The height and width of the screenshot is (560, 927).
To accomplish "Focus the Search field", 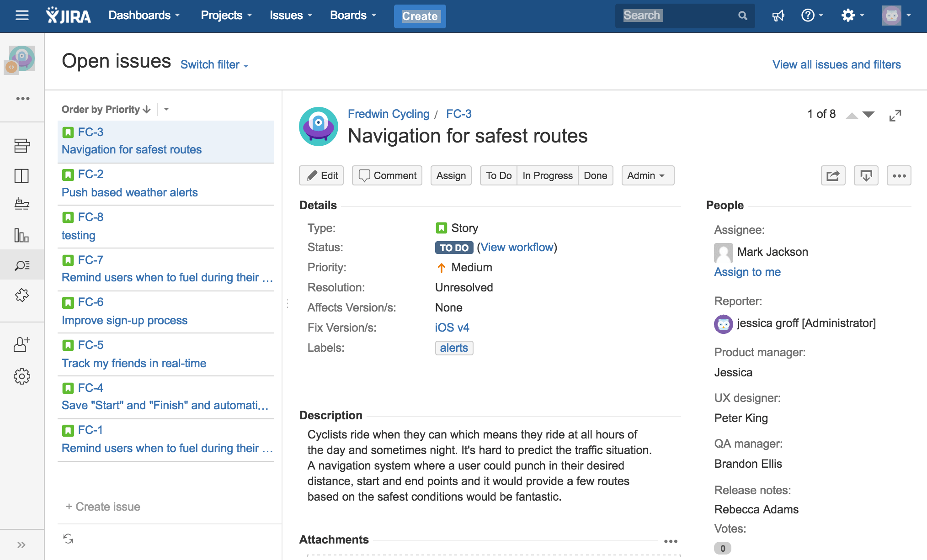I will [685, 16].
